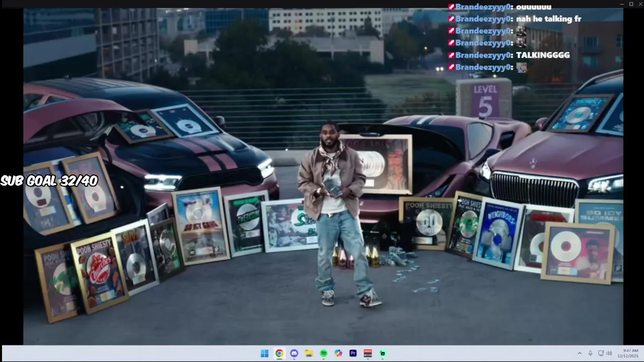Click the SUB GOAL 32/40 overlay text
This screenshot has height=362, width=644.
coord(49,181)
